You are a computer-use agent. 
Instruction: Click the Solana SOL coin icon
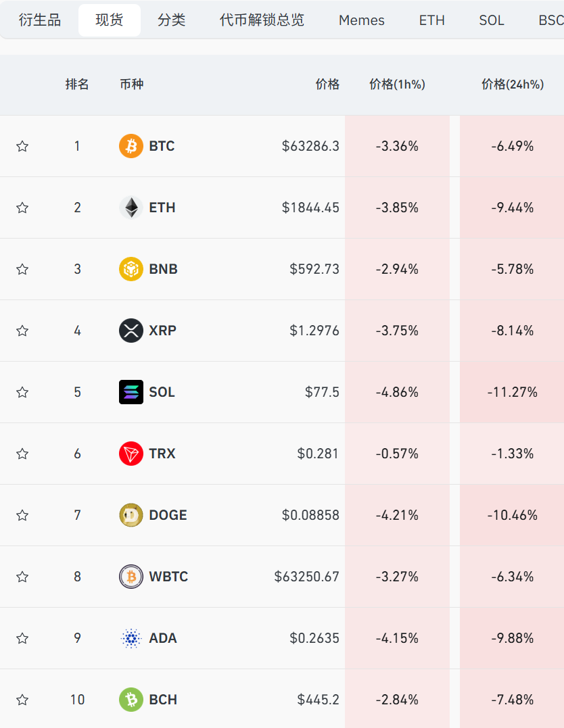tap(131, 392)
